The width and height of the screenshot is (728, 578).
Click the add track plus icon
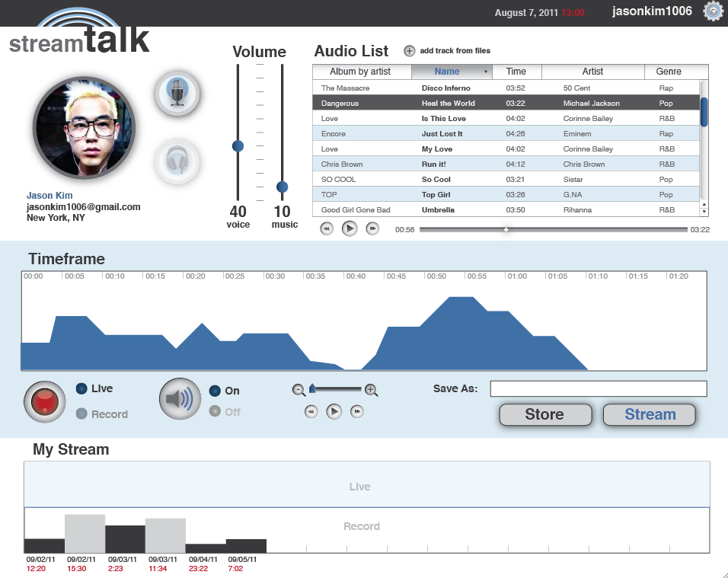click(409, 50)
